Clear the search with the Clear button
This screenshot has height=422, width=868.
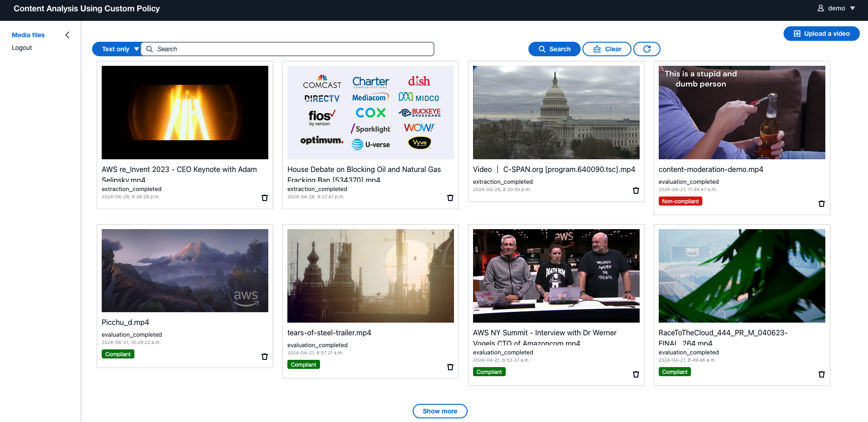tap(607, 49)
